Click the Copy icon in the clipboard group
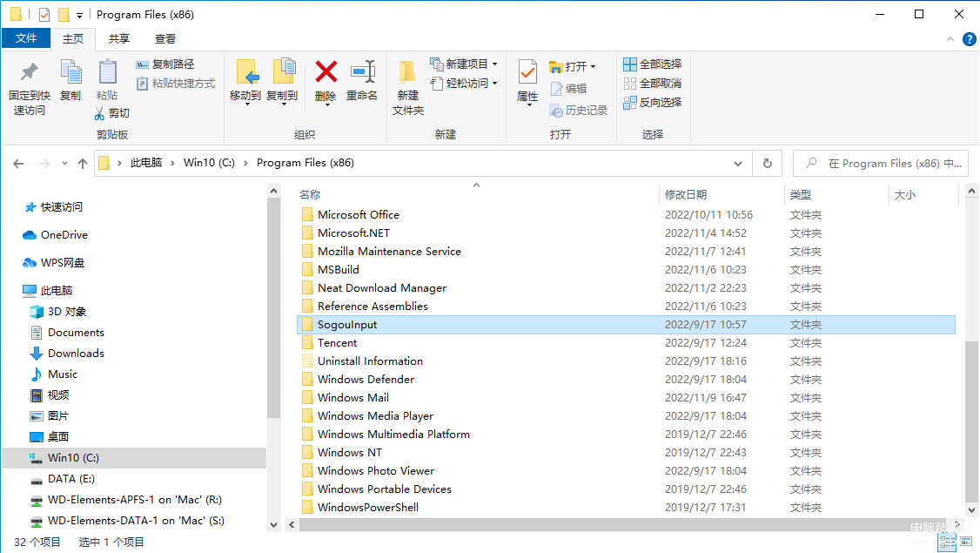Viewport: 980px width, 553px height. [70, 72]
